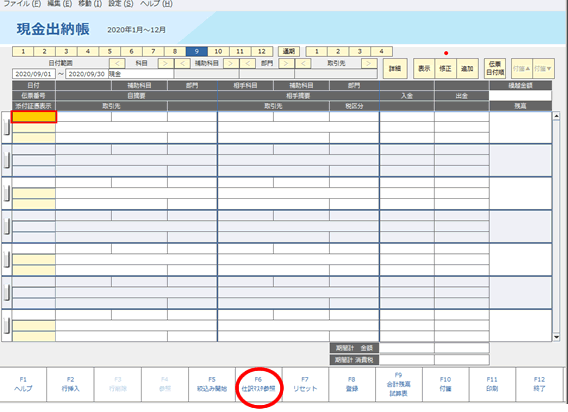Click the start date field 2020/09/01
Screen dimensions: 568x412
pos(34,74)
